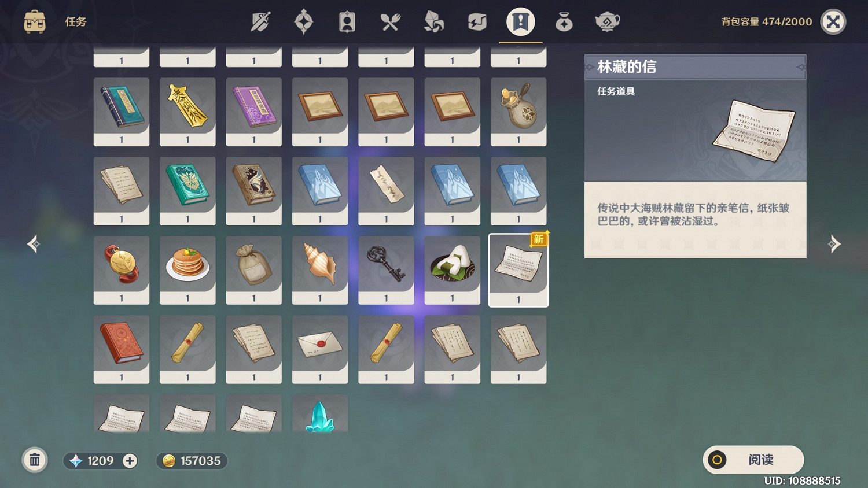Screen dimensions: 868x488
Task: Add primogems with the plus button
Action: [130, 461]
